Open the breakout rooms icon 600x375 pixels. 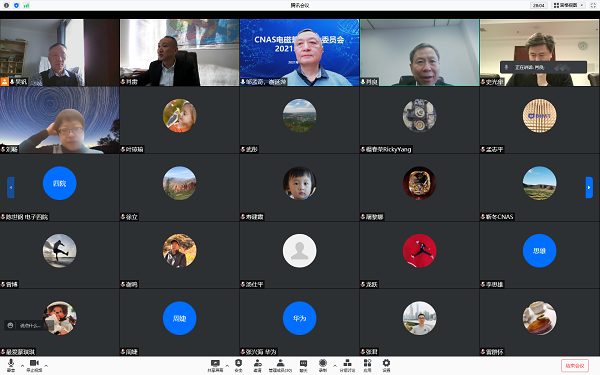[347, 365]
